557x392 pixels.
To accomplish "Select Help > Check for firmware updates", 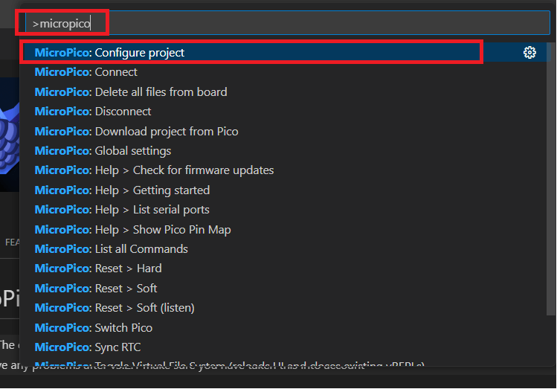I will tap(154, 170).
